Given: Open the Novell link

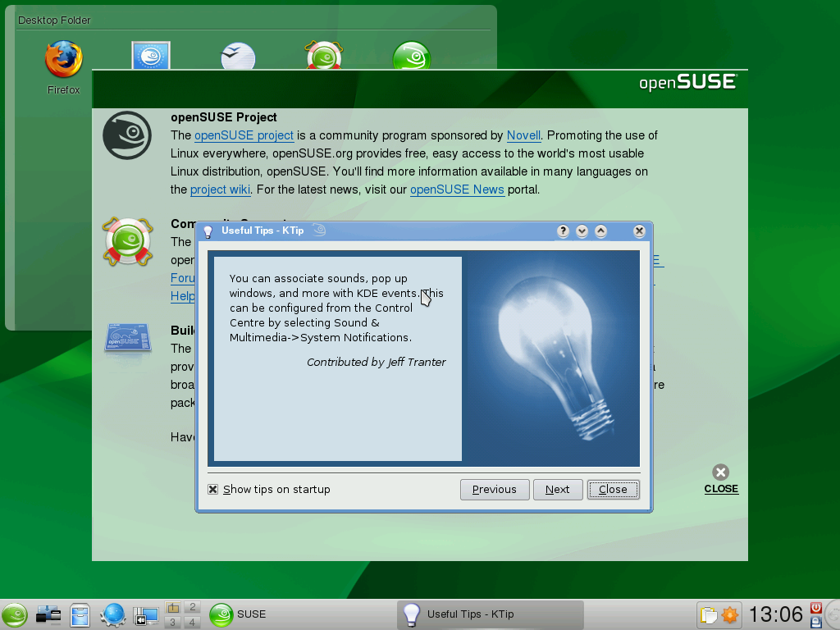Looking at the screenshot, I should click(x=523, y=135).
